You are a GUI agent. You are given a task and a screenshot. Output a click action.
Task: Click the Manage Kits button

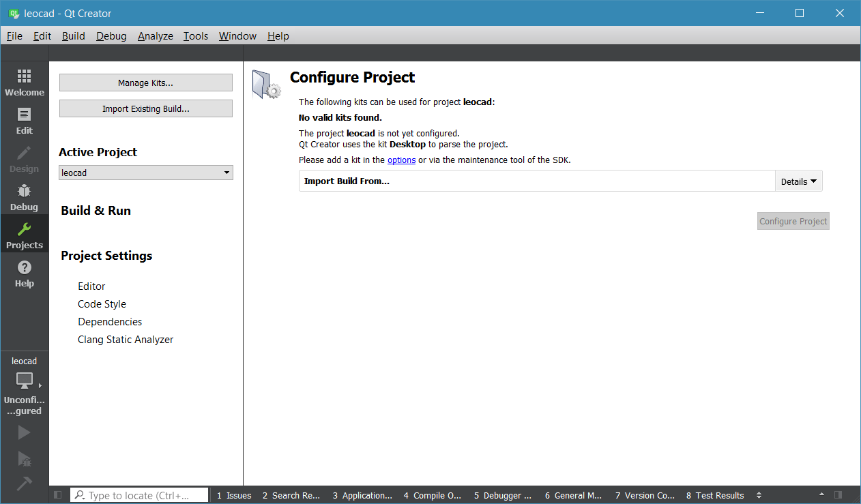[146, 83]
